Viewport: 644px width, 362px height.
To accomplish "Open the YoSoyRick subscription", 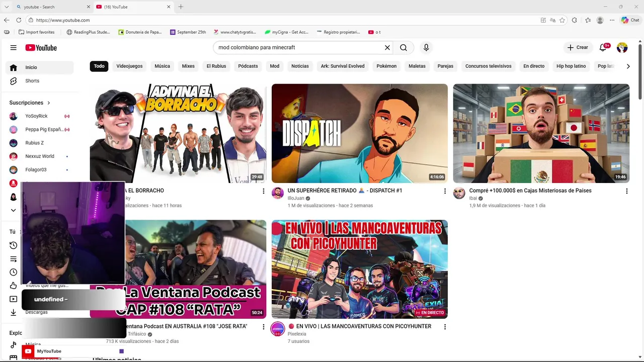I will pos(40,116).
